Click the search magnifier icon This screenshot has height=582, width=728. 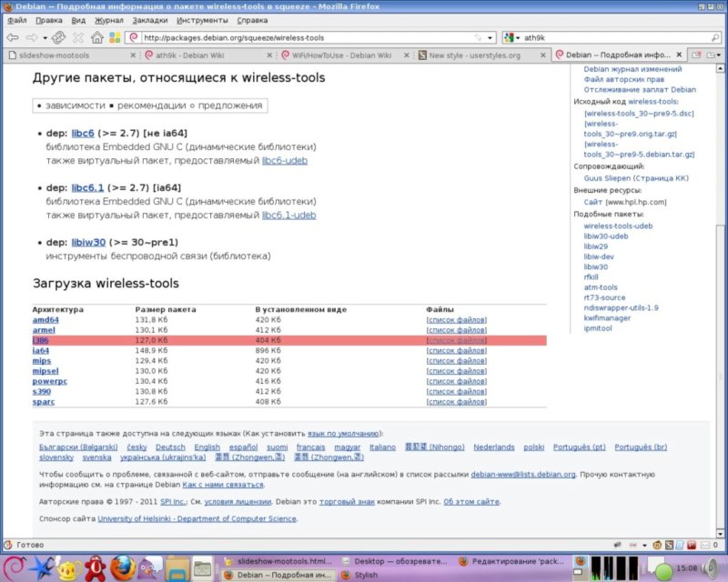pos(715,37)
